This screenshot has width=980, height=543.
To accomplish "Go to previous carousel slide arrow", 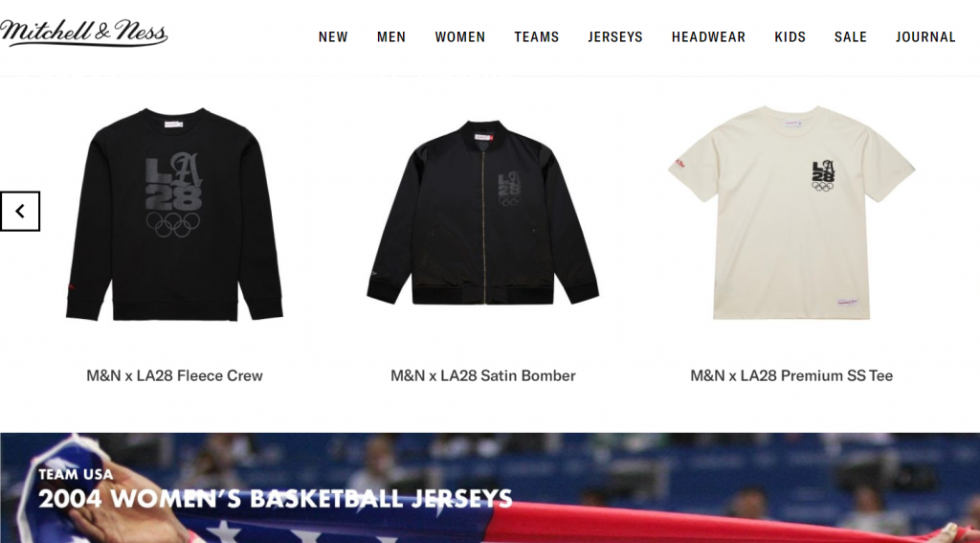I will click(20, 212).
